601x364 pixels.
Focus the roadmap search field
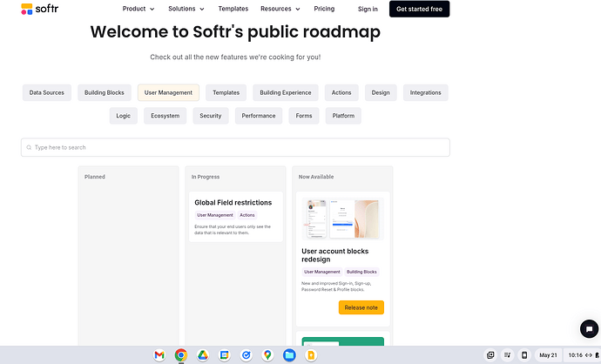pyautogui.click(x=235, y=147)
